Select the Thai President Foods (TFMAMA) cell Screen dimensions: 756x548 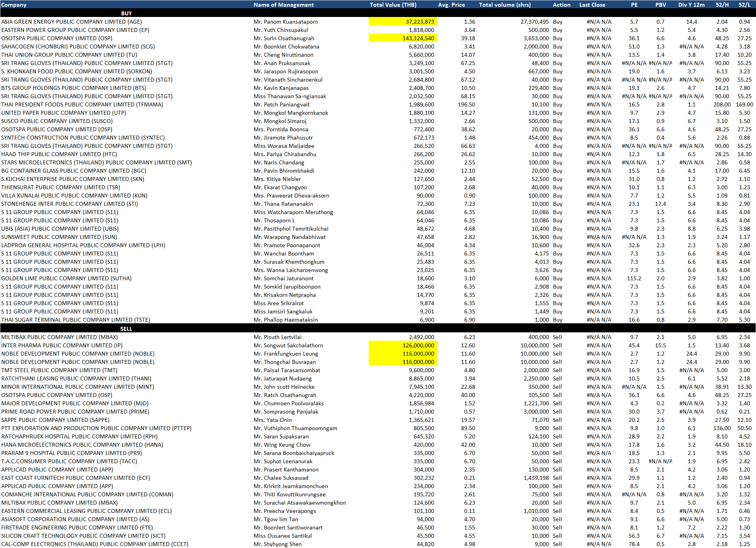82,104
